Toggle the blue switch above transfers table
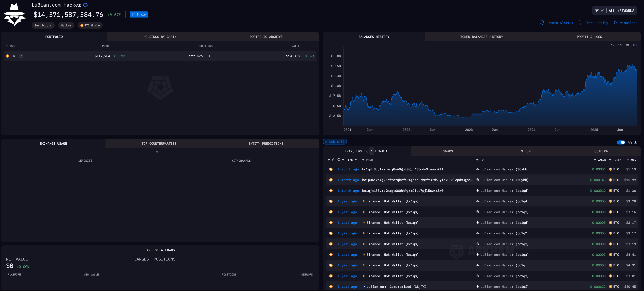 (621, 142)
